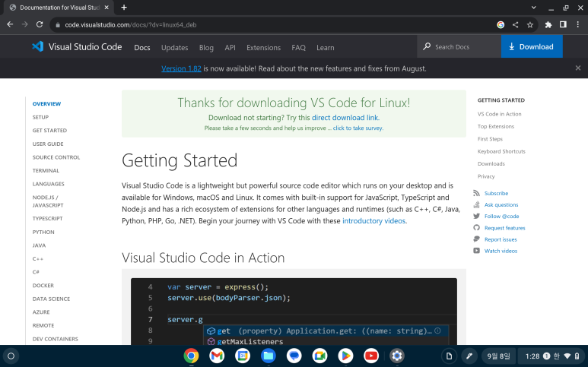Close the Documentation for Visual Studio tab
Viewport: 588px width, 367px height.
(106, 8)
